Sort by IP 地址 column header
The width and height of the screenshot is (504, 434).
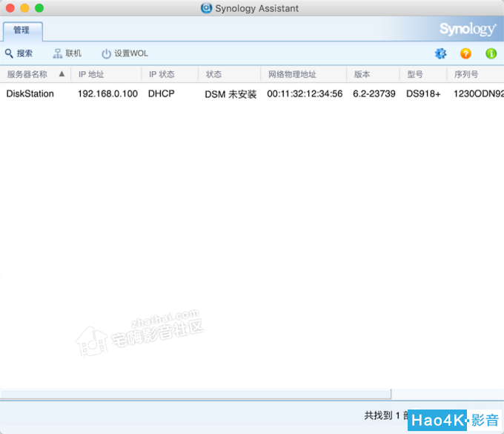point(106,74)
